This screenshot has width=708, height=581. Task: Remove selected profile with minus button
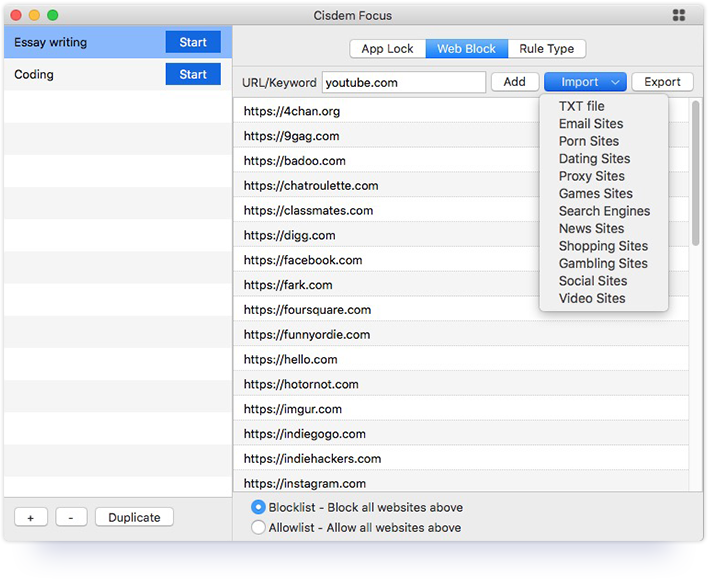coord(71,517)
